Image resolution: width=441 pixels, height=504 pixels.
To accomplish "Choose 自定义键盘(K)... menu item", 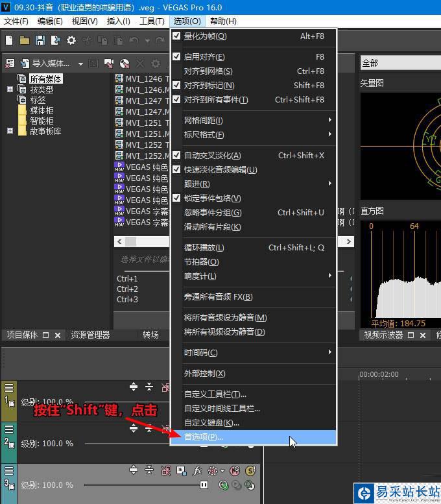I will pyautogui.click(x=254, y=423).
